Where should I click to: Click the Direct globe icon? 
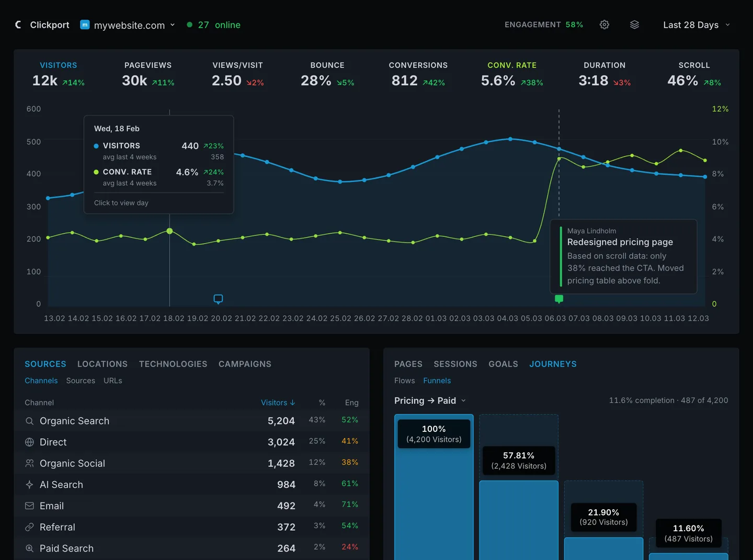click(x=30, y=442)
